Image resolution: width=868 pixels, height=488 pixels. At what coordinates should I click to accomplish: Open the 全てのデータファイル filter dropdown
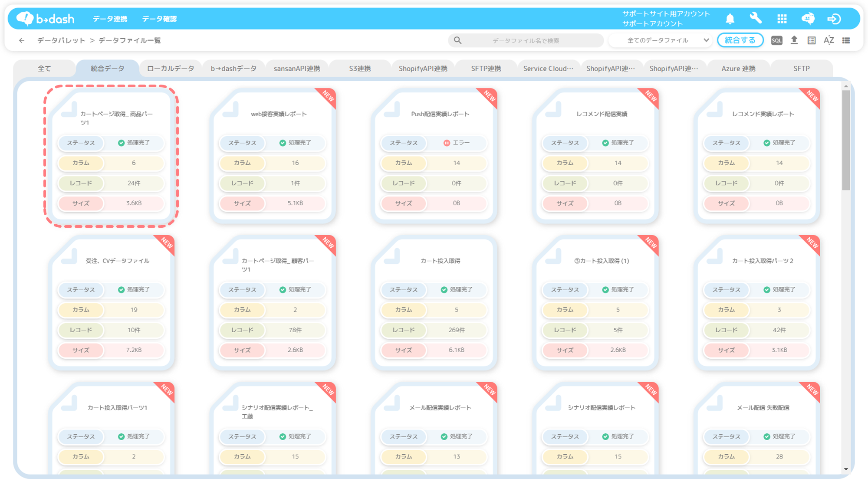pos(660,40)
